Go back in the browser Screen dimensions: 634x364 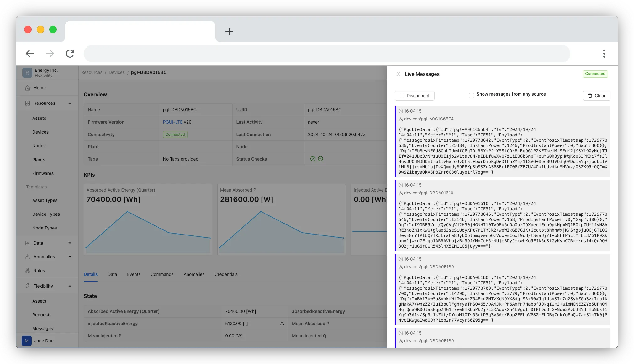click(30, 54)
